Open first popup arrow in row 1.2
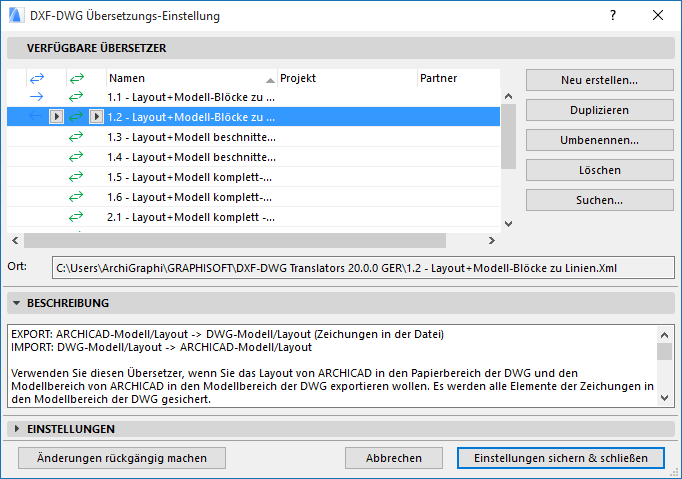The image size is (682, 479). 57,117
